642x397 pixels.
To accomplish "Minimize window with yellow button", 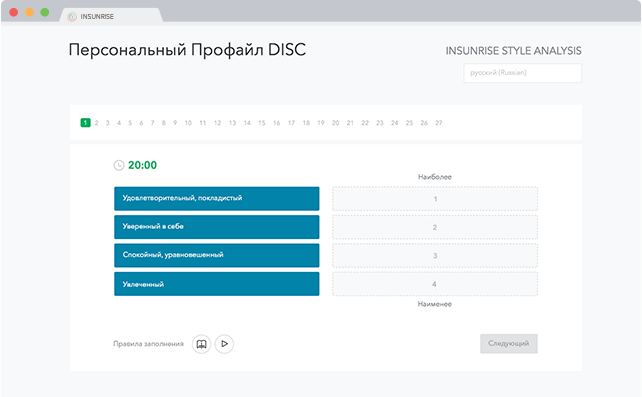I will 29,12.
